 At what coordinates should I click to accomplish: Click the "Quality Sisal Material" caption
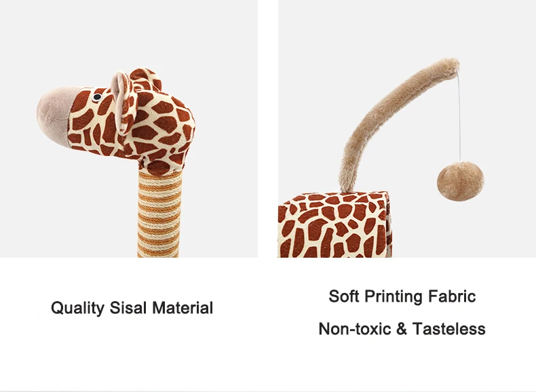[132, 308]
